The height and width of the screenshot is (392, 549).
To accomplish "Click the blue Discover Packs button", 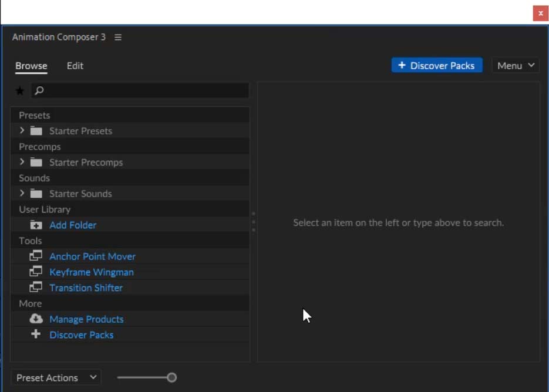I will 437,66.
